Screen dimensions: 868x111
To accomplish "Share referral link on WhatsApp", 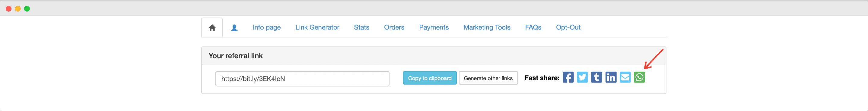I will [639, 77].
